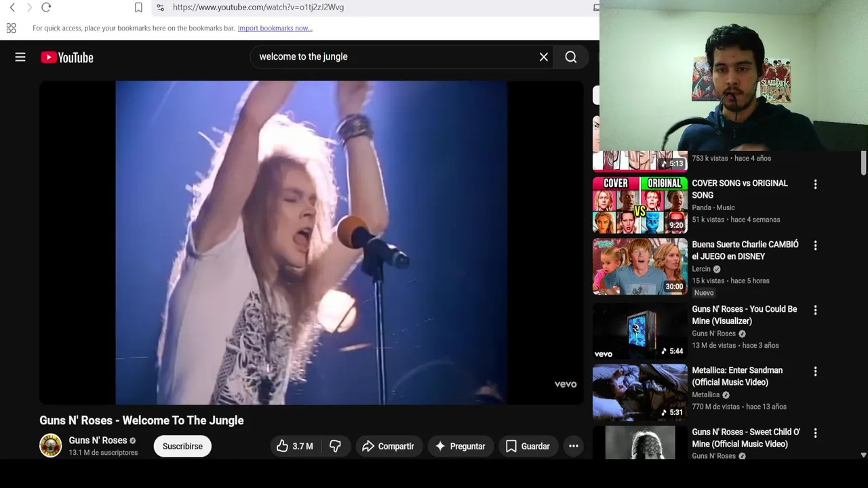Share the video via Compartir
This screenshot has width=868, height=488.
point(388,446)
